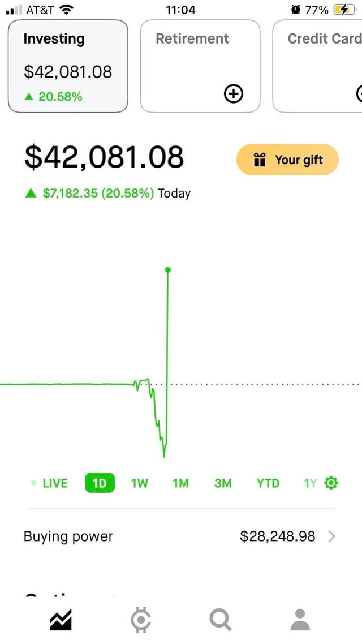Expand Buying power details chevron

coord(331,536)
